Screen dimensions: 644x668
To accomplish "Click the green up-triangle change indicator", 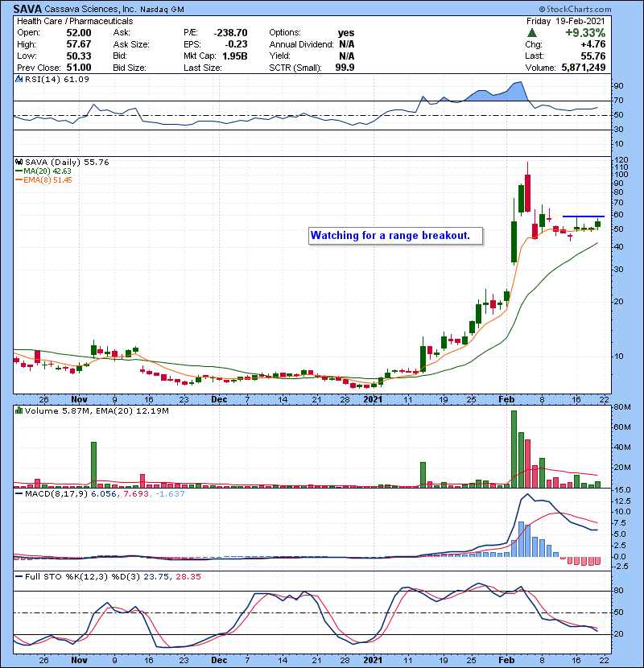I will (531, 33).
